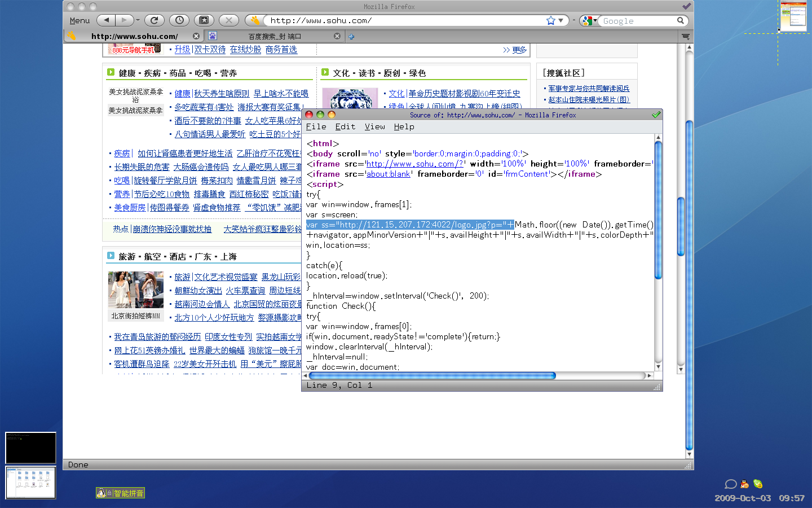Image resolution: width=812 pixels, height=508 pixels.
Task: Close the http://www.sohu.com/ tab
Action: coord(196,36)
